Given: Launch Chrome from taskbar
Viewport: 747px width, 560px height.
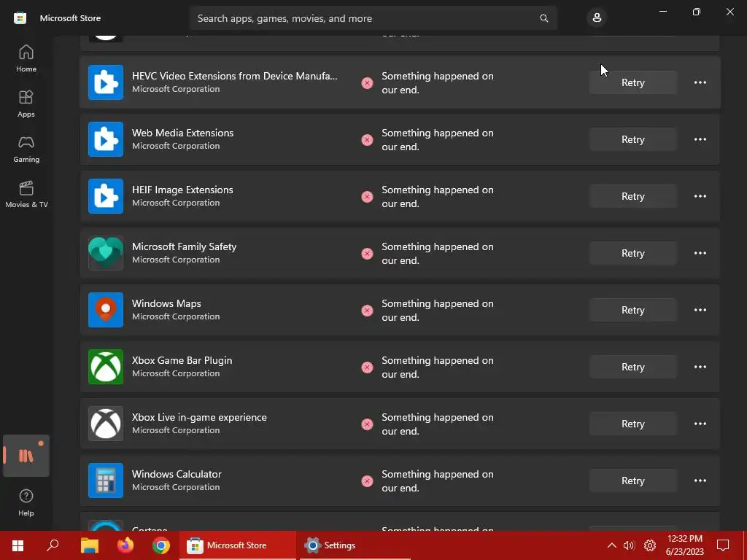Looking at the screenshot, I should tap(161, 545).
